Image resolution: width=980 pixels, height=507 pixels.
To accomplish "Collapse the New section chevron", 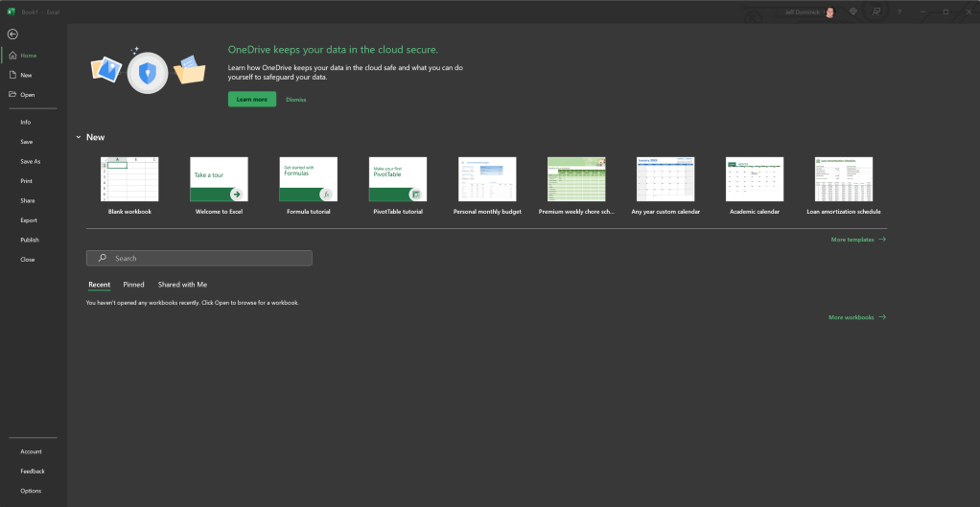I will point(79,137).
